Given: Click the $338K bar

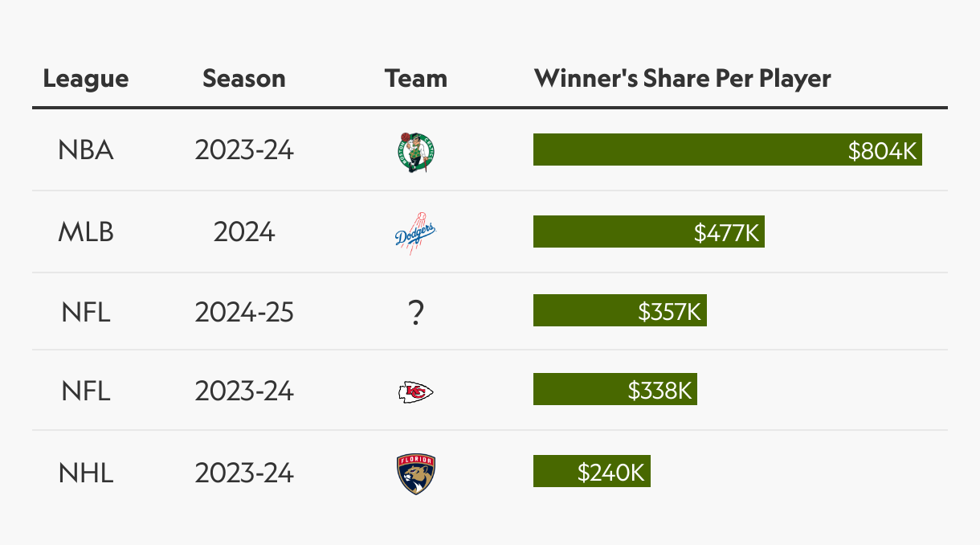Looking at the screenshot, I should [615, 391].
